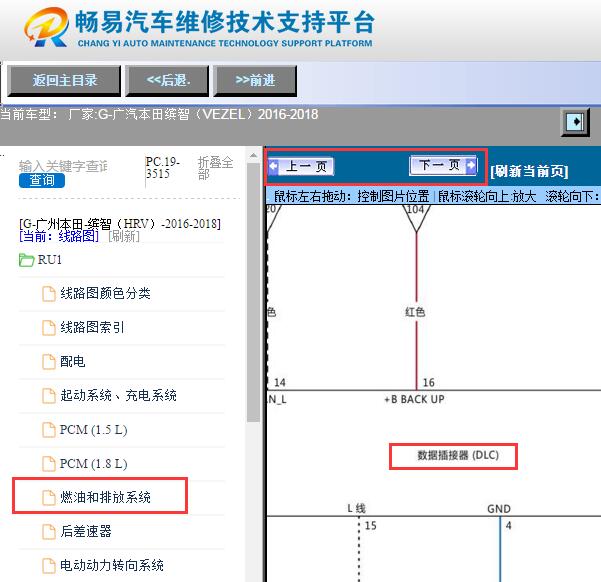Click the document icon beside 线路图索引
Screen dimensions: 601x582
click(x=49, y=327)
